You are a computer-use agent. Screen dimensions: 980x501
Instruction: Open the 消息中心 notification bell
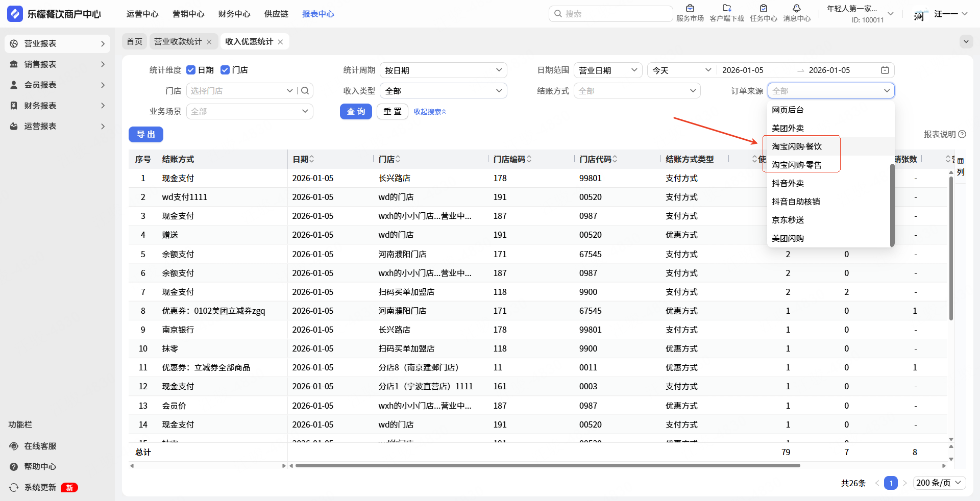click(x=796, y=9)
